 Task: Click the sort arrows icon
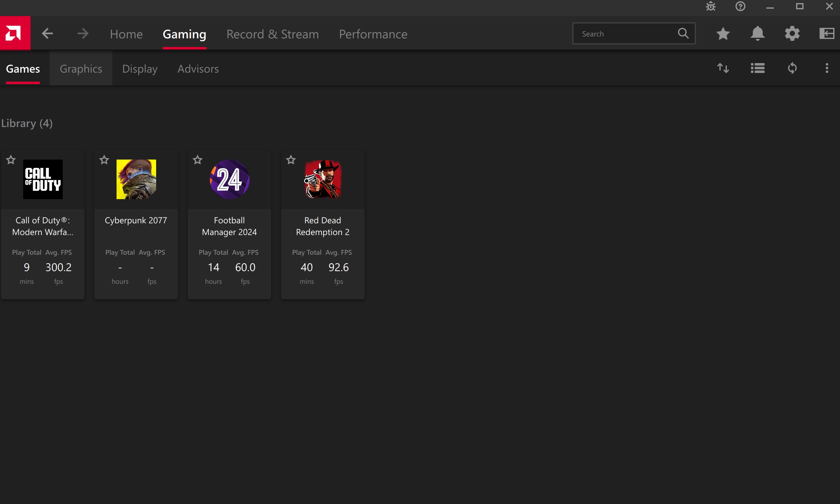[723, 68]
